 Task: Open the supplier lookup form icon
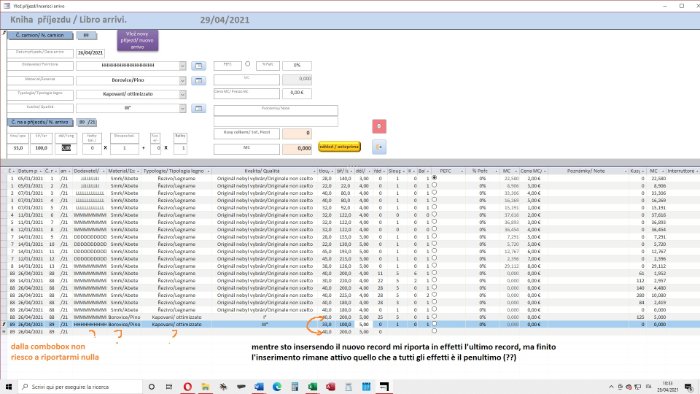199,66
